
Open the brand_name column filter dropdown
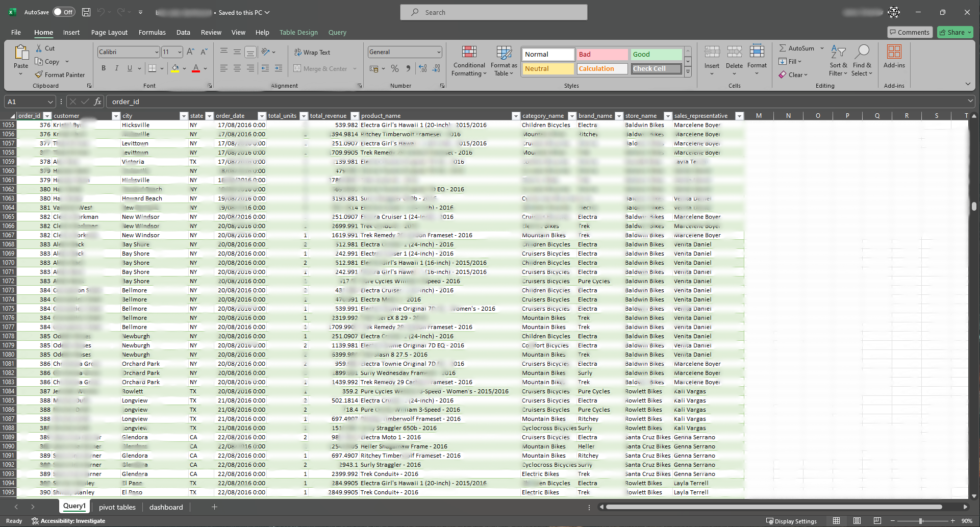click(619, 116)
